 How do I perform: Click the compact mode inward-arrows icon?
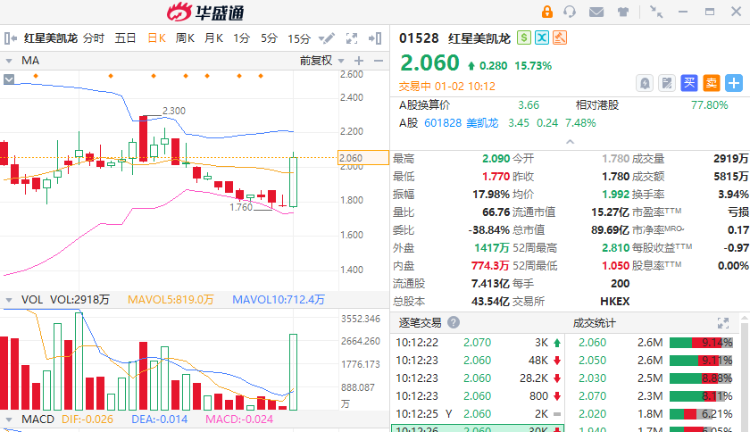(x=656, y=11)
